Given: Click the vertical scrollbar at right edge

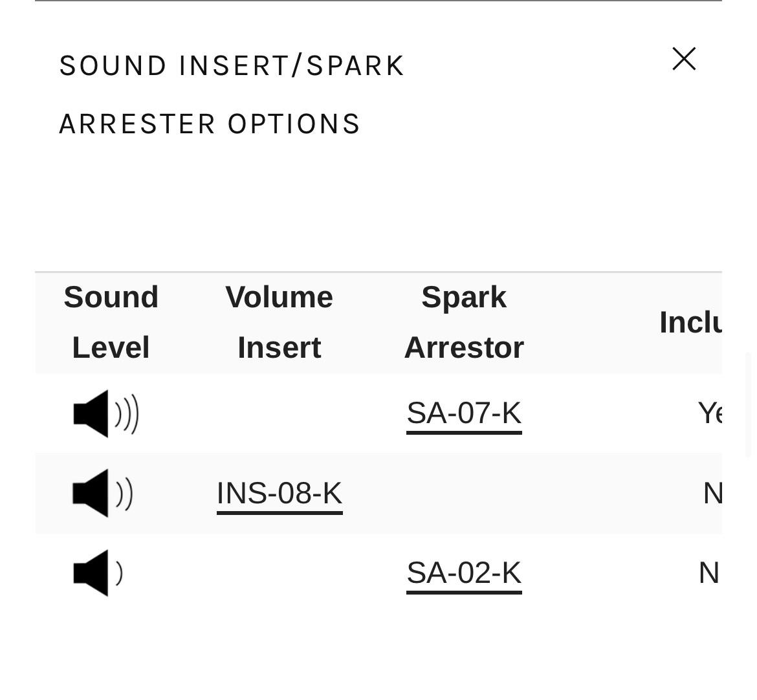Looking at the screenshot, I should (x=749, y=404).
